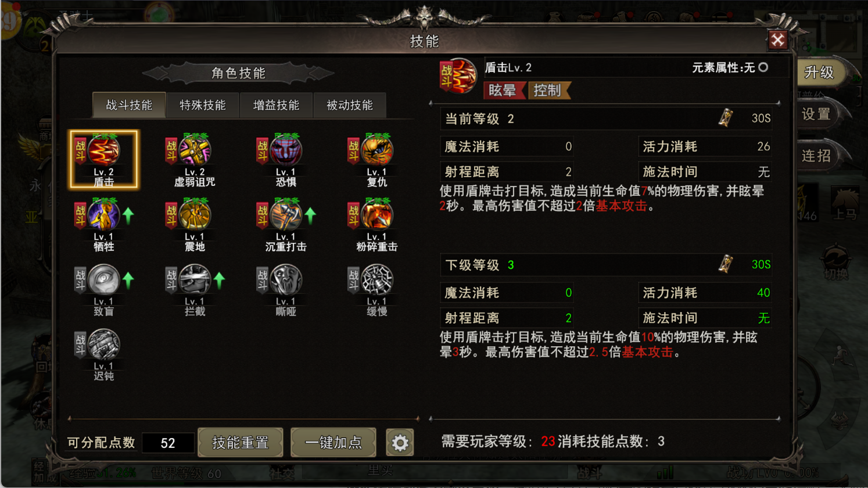Click the 一键加点 button
The width and height of the screenshot is (868, 488).
point(333,443)
